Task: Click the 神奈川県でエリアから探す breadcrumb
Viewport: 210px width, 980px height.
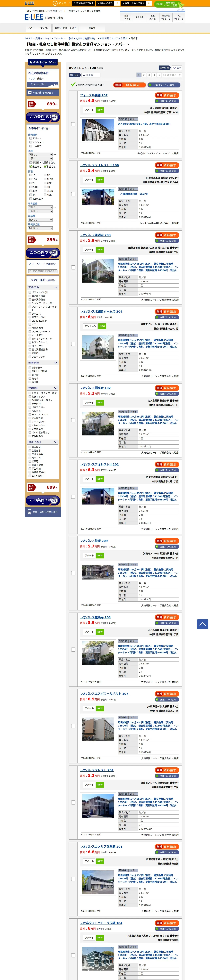Action: 113,38
